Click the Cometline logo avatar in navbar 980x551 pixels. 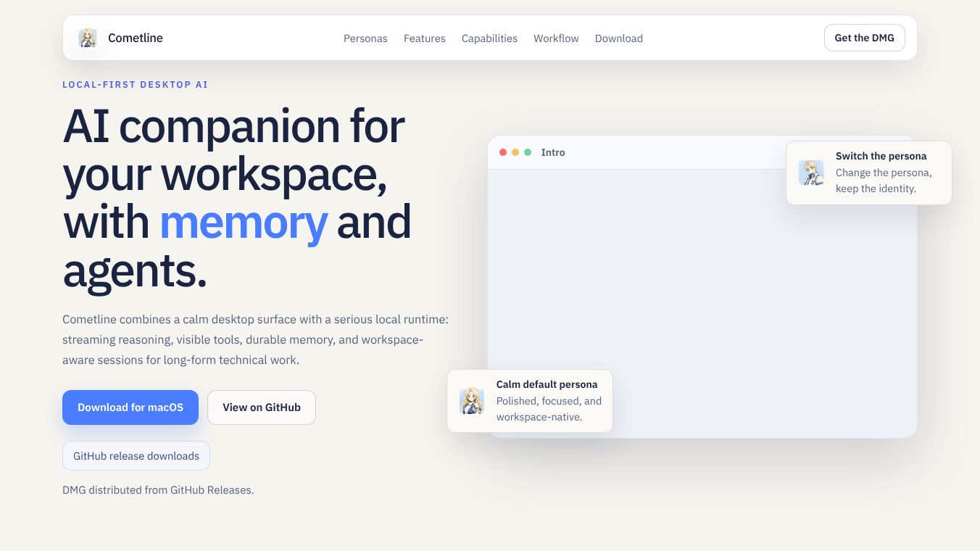(88, 38)
